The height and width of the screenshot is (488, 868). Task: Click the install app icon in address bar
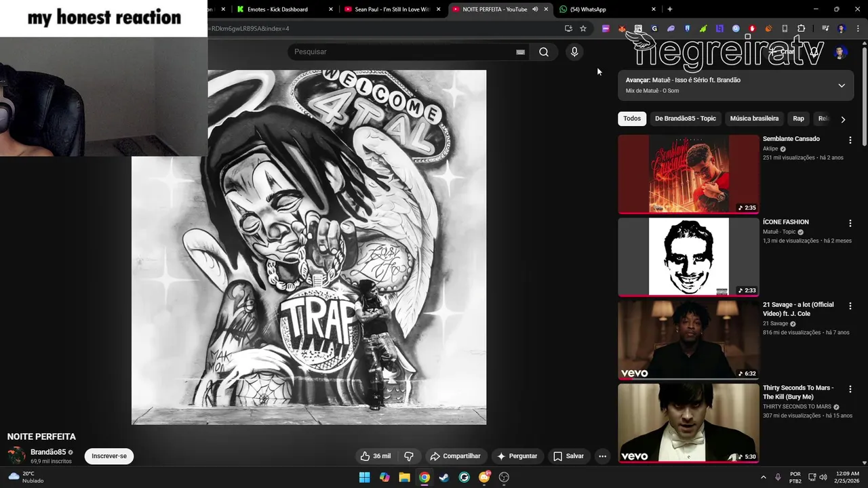point(568,28)
